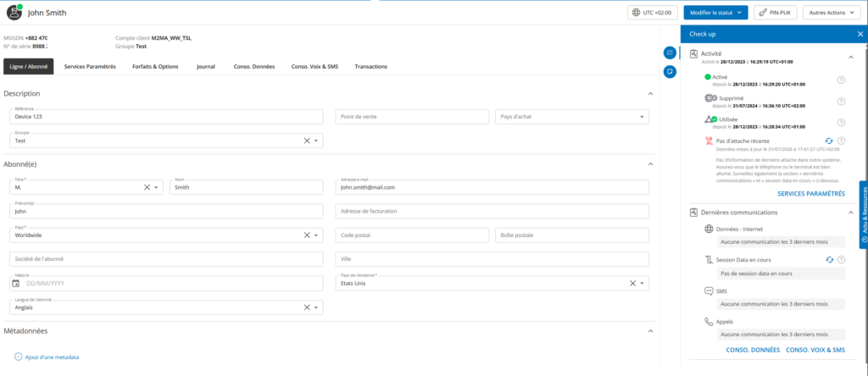
Task: Refresh the Pas d'attache récente information
Action: click(x=829, y=141)
